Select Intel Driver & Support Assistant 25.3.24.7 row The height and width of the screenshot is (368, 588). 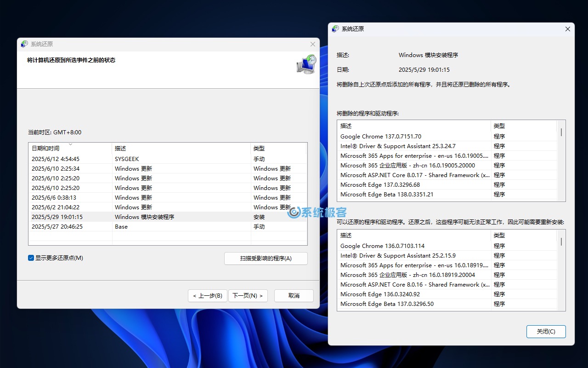447,146
